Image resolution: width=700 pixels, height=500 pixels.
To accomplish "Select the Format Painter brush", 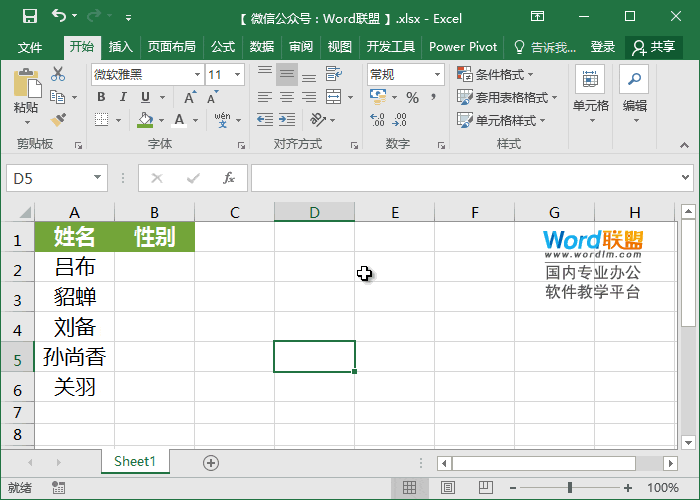I will [57, 119].
